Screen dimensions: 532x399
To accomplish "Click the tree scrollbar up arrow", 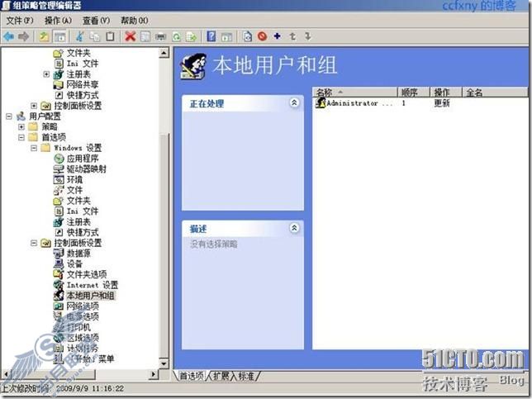I will [x=164, y=53].
